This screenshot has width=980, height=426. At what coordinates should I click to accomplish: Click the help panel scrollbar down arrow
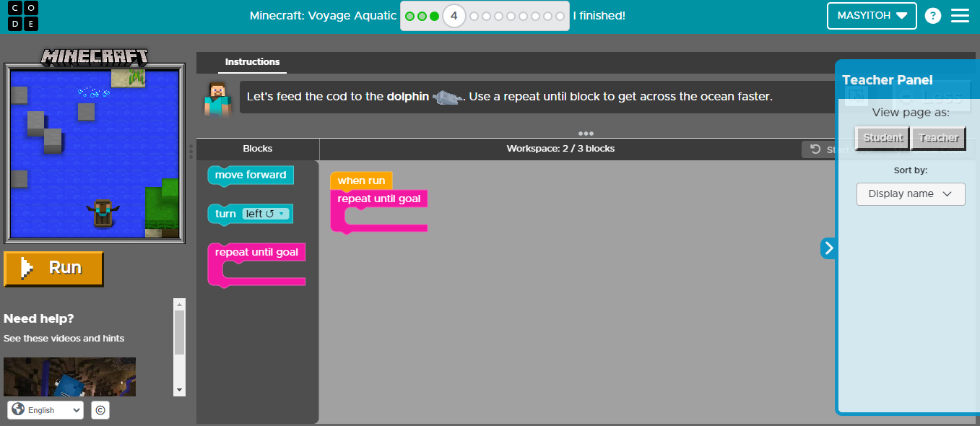tap(179, 391)
